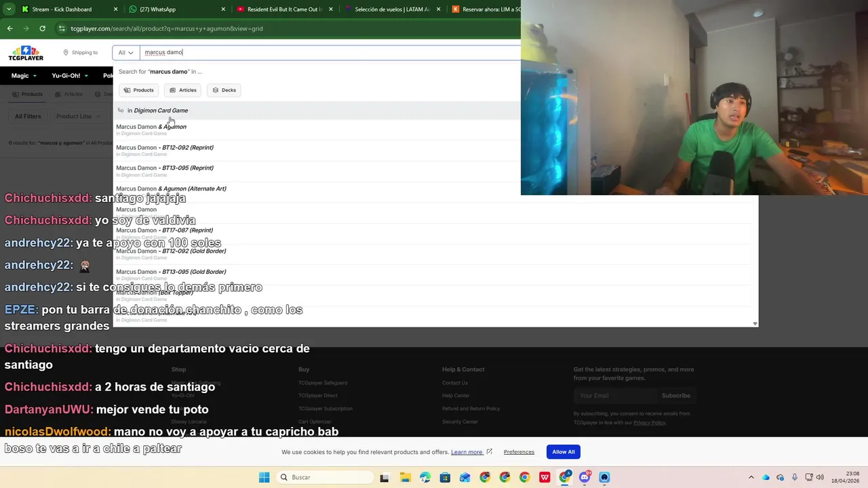Switch to the Reservar ahora LIM tab
Viewport: 868px width, 488px height.
pyautogui.click(x=484, y=9)
